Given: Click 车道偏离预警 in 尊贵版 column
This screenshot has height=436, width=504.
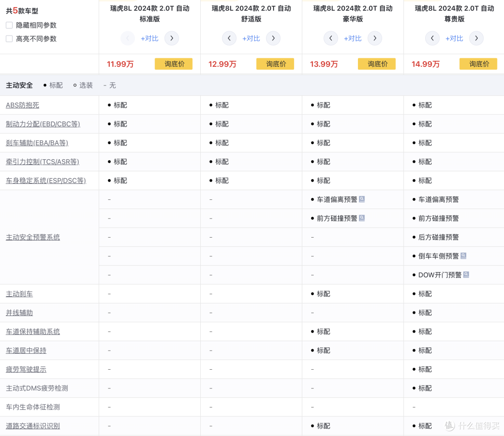Looking at the screenshot, I should 438,199.
